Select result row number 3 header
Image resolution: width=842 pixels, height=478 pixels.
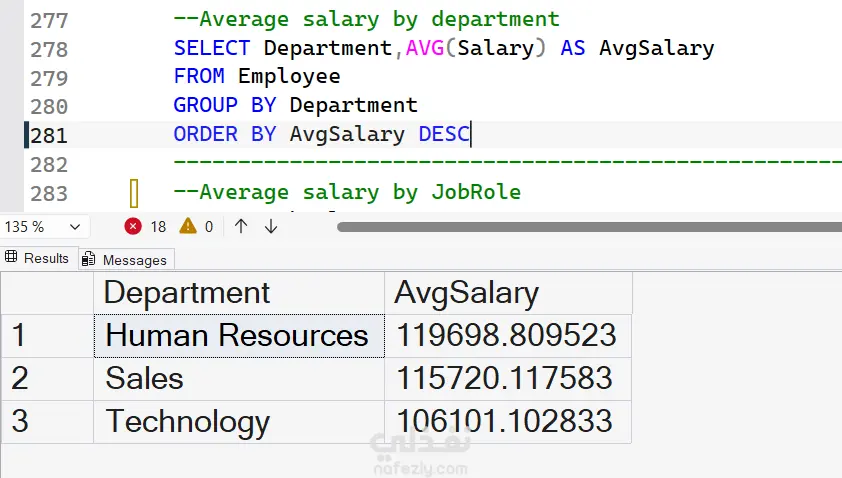[x=47, y=422]
